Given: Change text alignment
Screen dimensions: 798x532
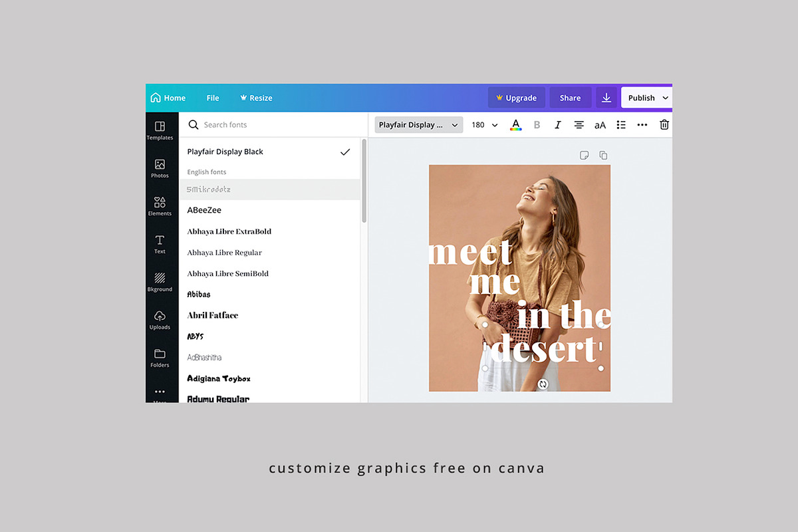Looking at the screenshot, I should [579, 124].
